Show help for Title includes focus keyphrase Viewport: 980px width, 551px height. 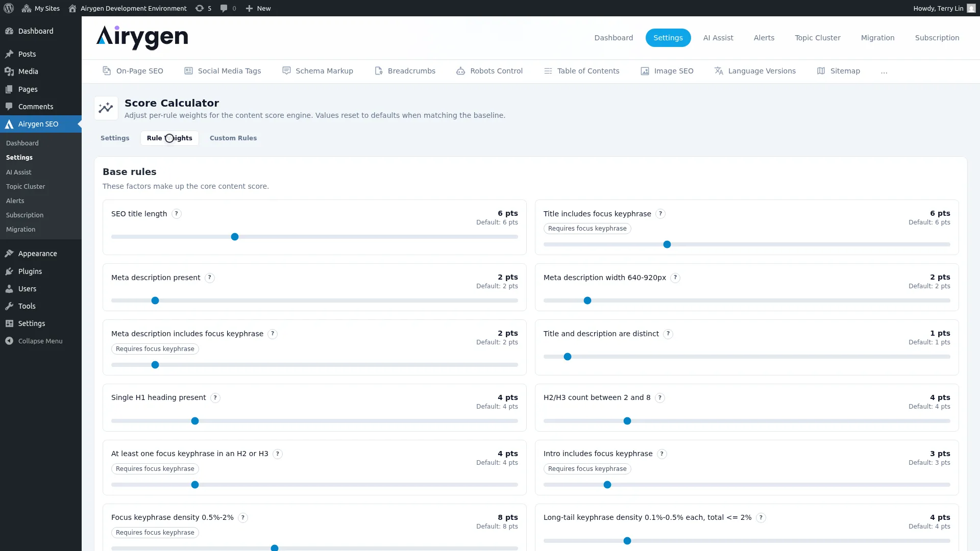pos(660,214)
